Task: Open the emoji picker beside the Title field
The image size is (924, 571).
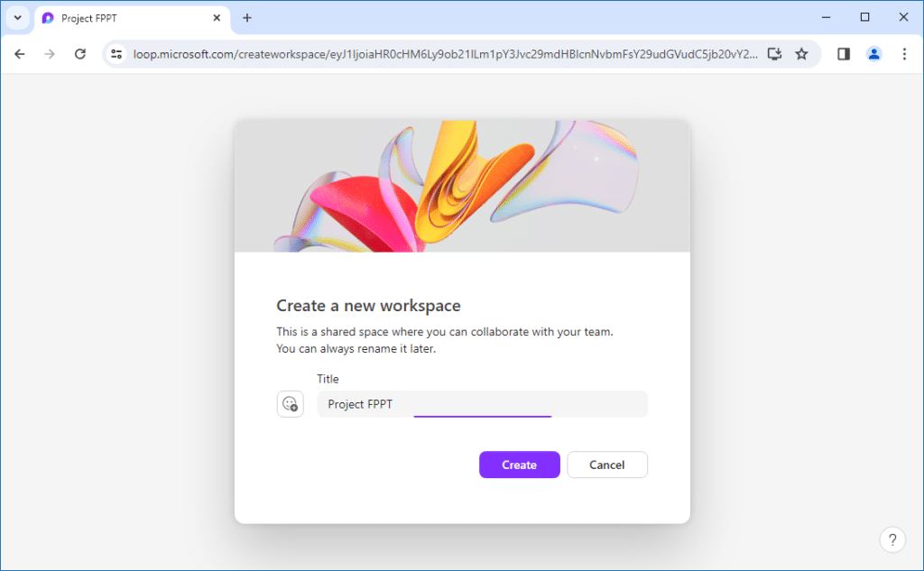Action: 290,403
